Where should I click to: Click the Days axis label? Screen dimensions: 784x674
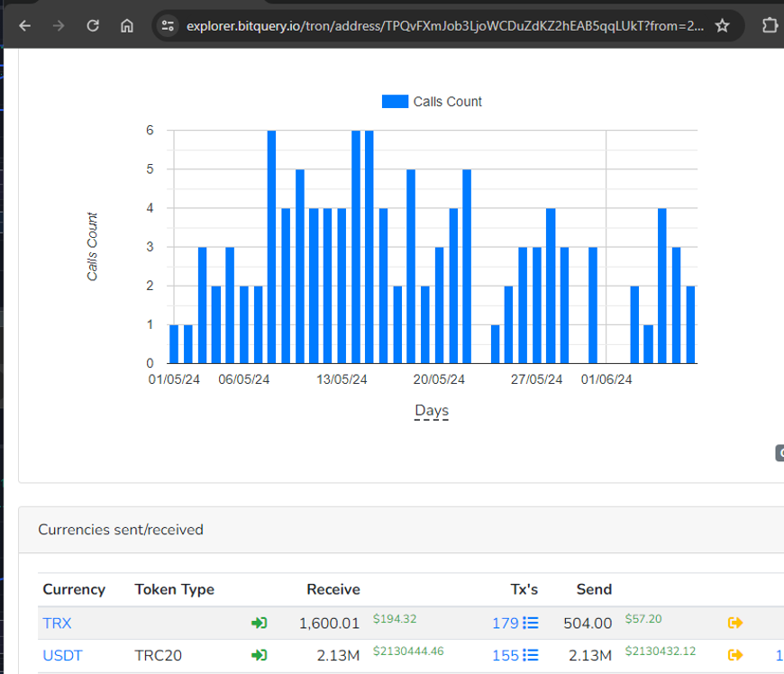pos(432,411)
